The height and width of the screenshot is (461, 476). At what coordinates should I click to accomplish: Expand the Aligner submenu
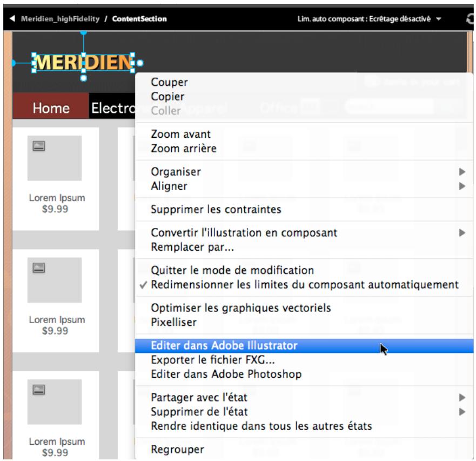304,186
